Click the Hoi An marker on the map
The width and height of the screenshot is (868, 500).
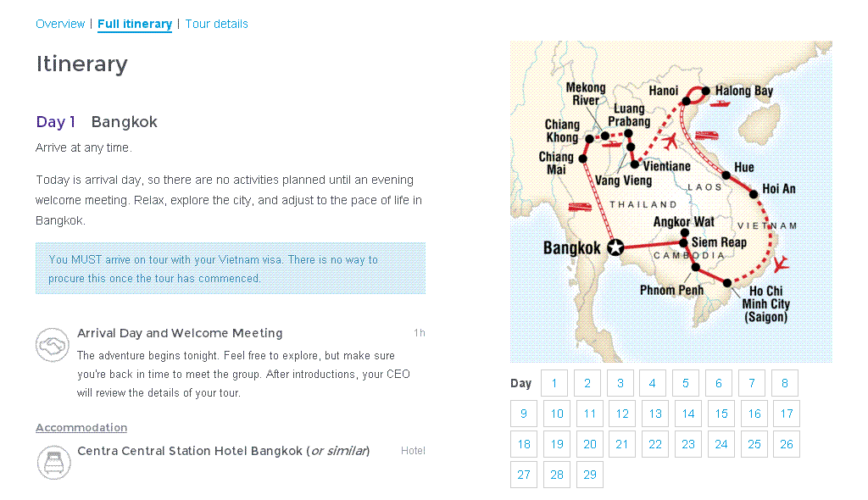pyautogui.click(x=754, y=194)
